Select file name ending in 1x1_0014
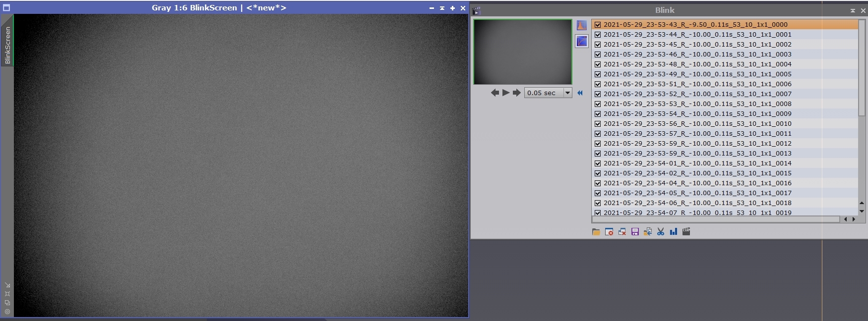 coord(697,163)
